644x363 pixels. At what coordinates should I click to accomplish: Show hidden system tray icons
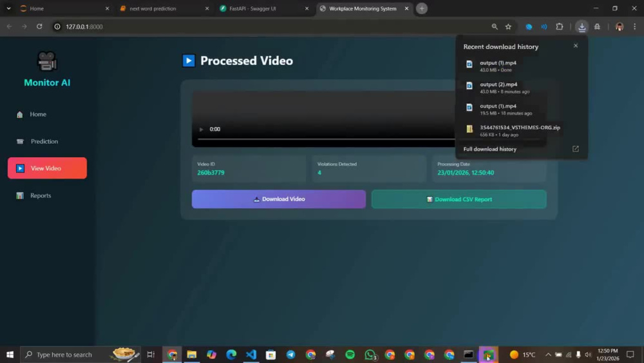(x=548, y=355)
